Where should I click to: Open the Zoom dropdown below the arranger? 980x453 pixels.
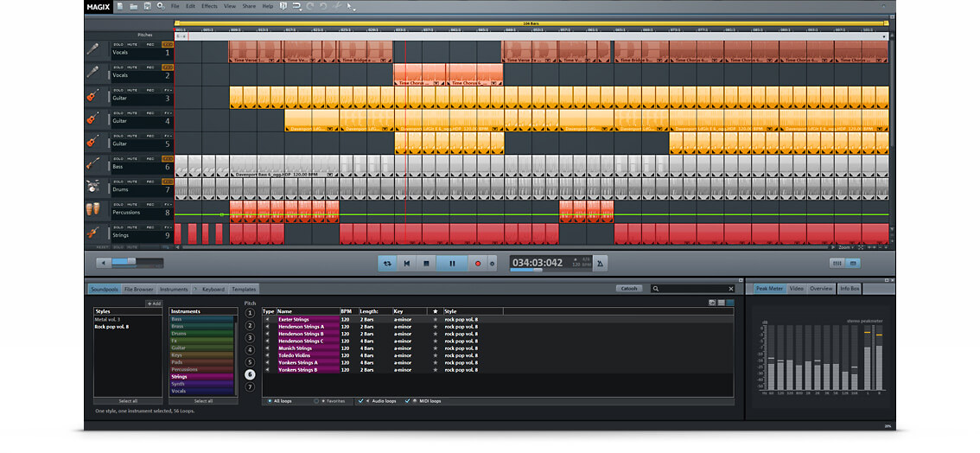[x=846, y=247]
